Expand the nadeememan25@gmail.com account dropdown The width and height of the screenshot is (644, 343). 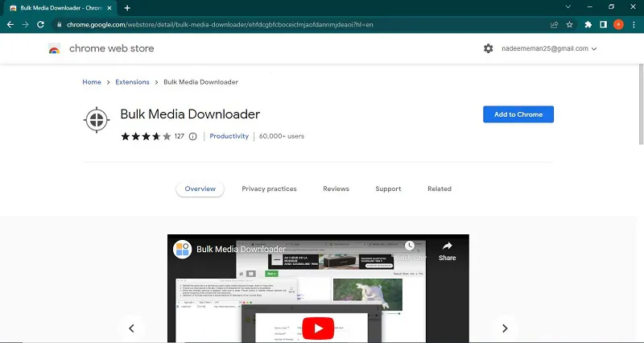[x=549, y=48]
